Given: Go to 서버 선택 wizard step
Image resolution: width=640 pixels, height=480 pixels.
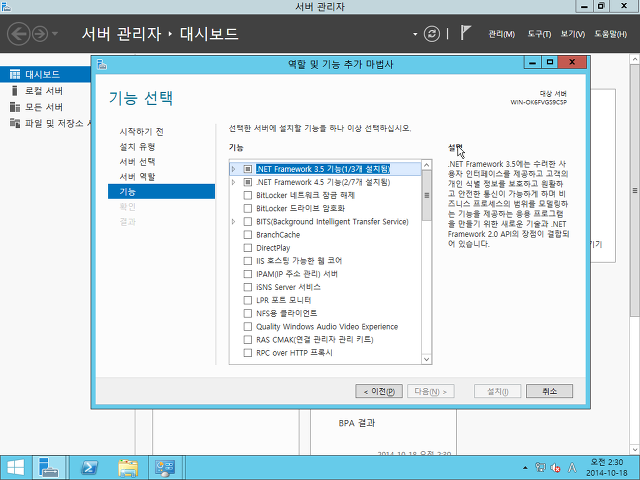Looking at the screenshot, I should click(x=137, y=162).
